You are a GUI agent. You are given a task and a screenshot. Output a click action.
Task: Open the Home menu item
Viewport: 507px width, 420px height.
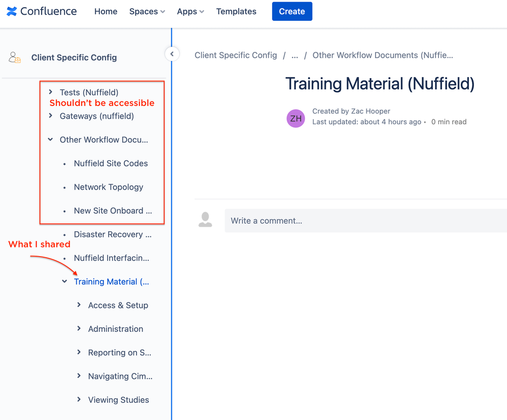tap(106, 11)
